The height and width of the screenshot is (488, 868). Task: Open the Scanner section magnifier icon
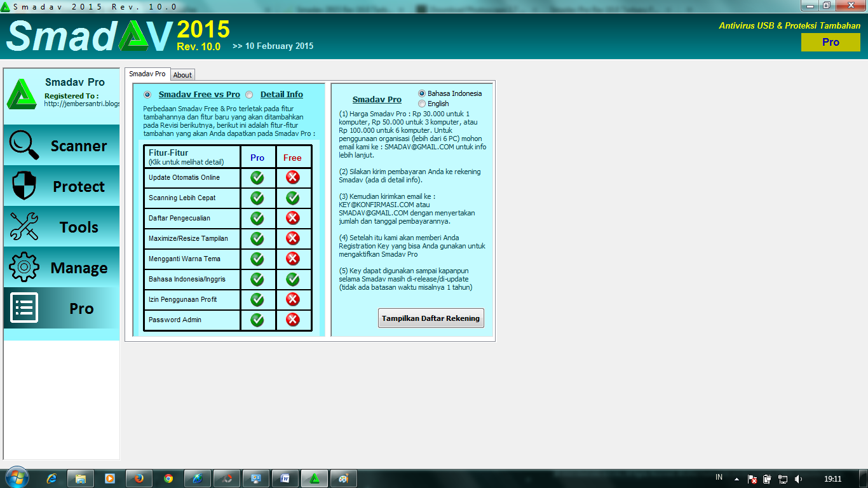24,146
